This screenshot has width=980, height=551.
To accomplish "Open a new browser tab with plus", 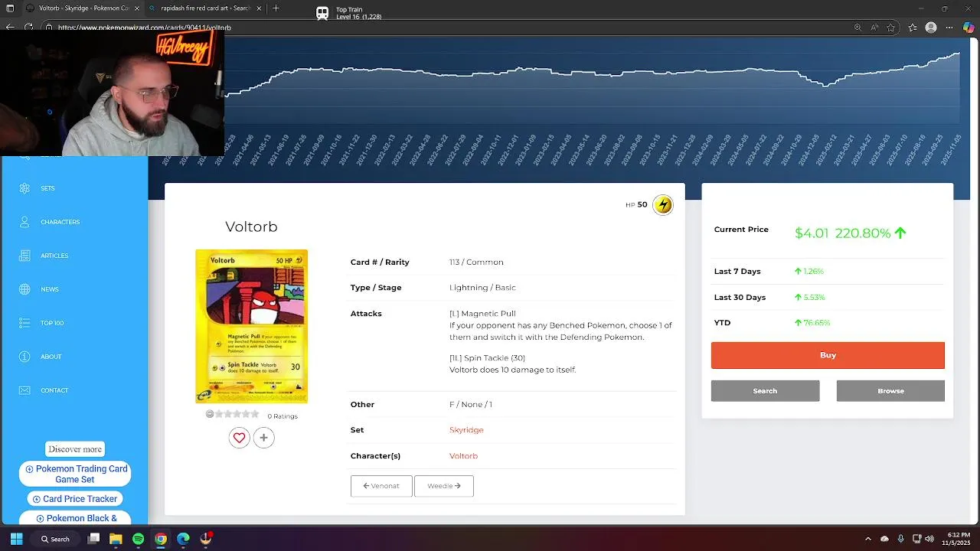I will (276, 8).
